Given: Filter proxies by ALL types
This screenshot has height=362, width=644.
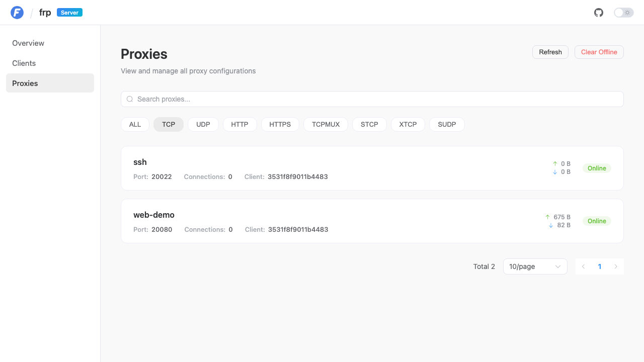Looking at the screenshot, I should tap(135, 124).
